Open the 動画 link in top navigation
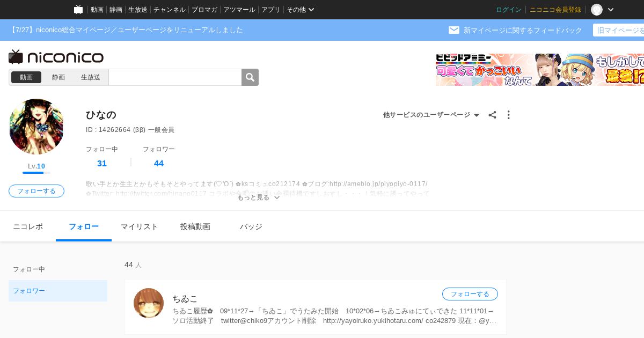Viewport: 644px width, 338px height. (x=97, y=10)
